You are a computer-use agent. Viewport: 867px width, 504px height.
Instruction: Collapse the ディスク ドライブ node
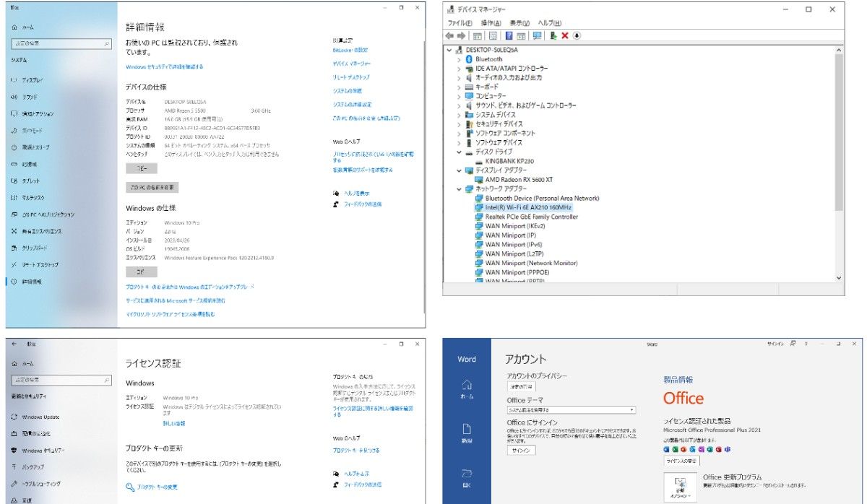pos(459,152)
